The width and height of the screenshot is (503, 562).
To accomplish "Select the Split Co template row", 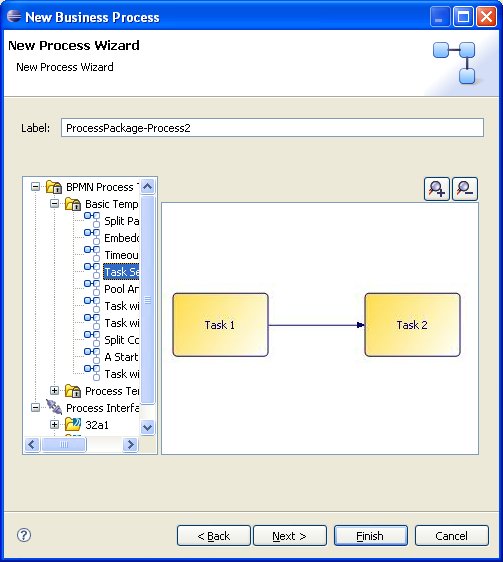I will [x=122, y=340].
